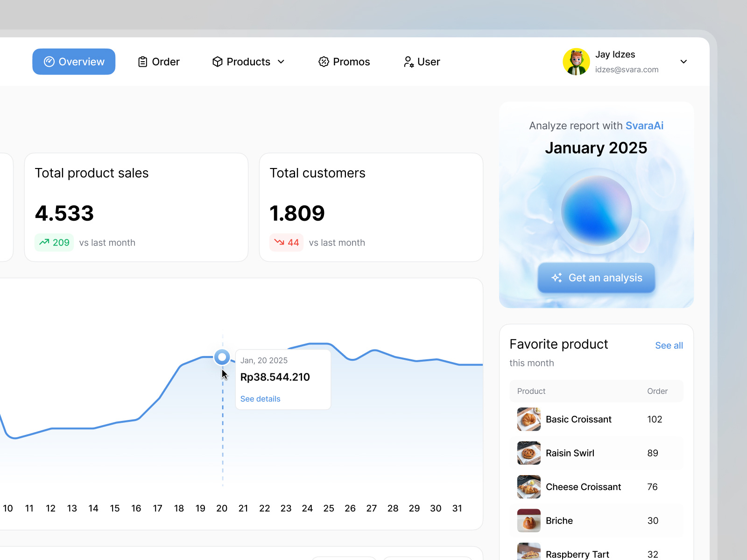Select the Overview speedometer icon
Image resolution: width=747 pixels, height=560 pixels.
(49, 61)
